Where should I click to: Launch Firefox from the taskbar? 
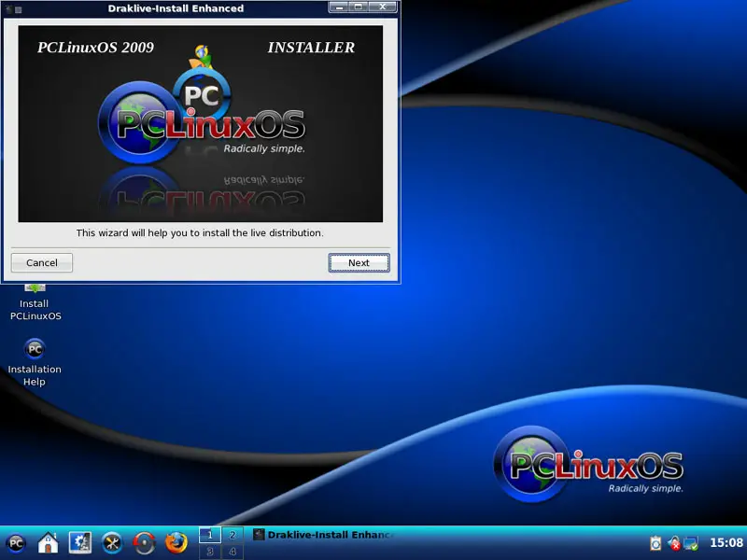click(176, 543)
